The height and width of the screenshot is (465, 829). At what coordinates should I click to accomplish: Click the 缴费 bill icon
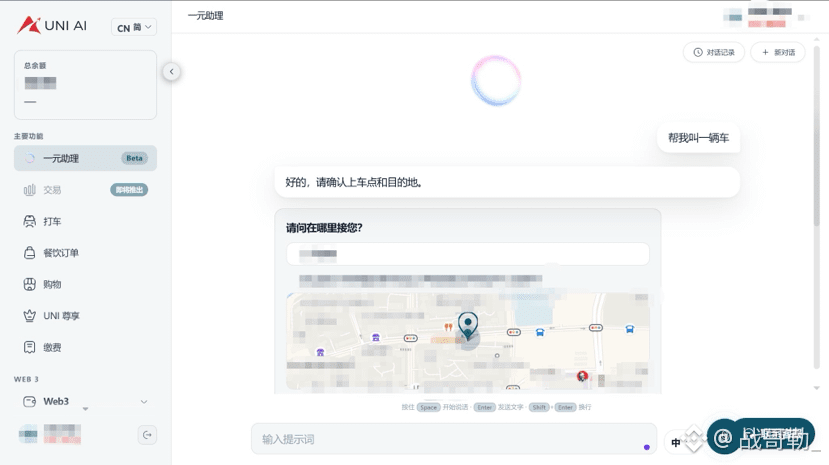tap(30, 347)
